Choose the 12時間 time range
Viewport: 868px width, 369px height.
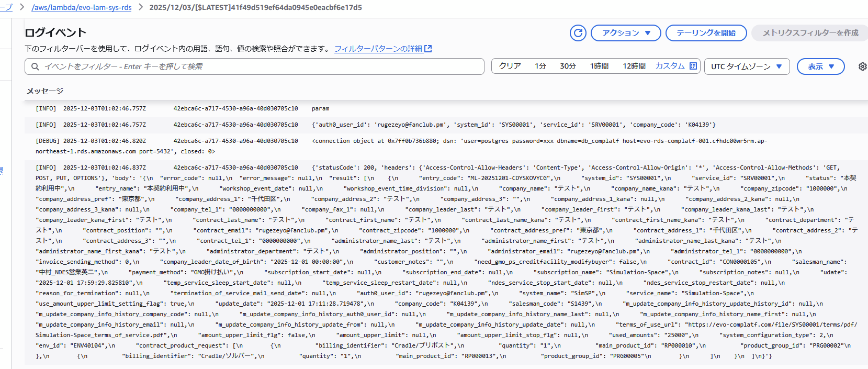click(x=634, y=66)
